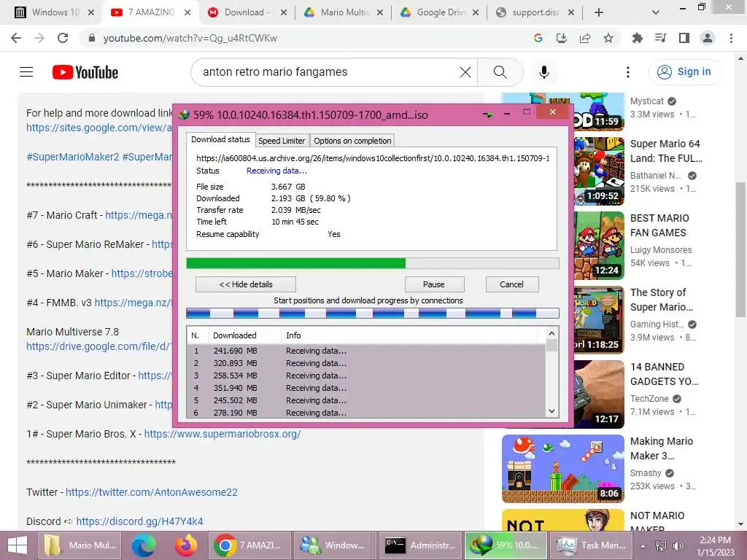
Task: Open the Administrator command prompt taskbar item
Action: tap(420, 545)
